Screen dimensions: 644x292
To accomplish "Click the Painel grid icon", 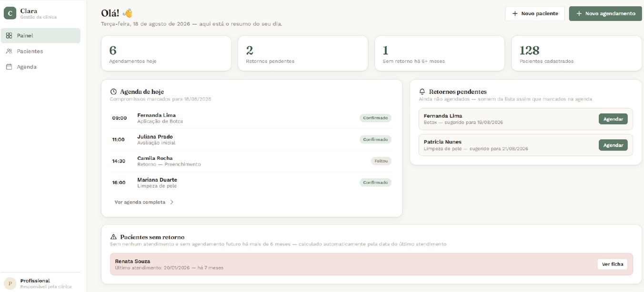I will pyautogui.click(x=9, y=36).
